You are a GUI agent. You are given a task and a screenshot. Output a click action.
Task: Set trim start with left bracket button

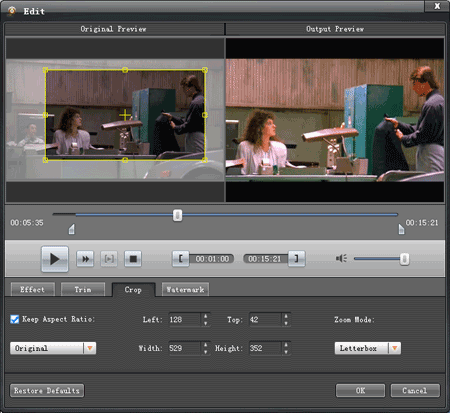180,259
